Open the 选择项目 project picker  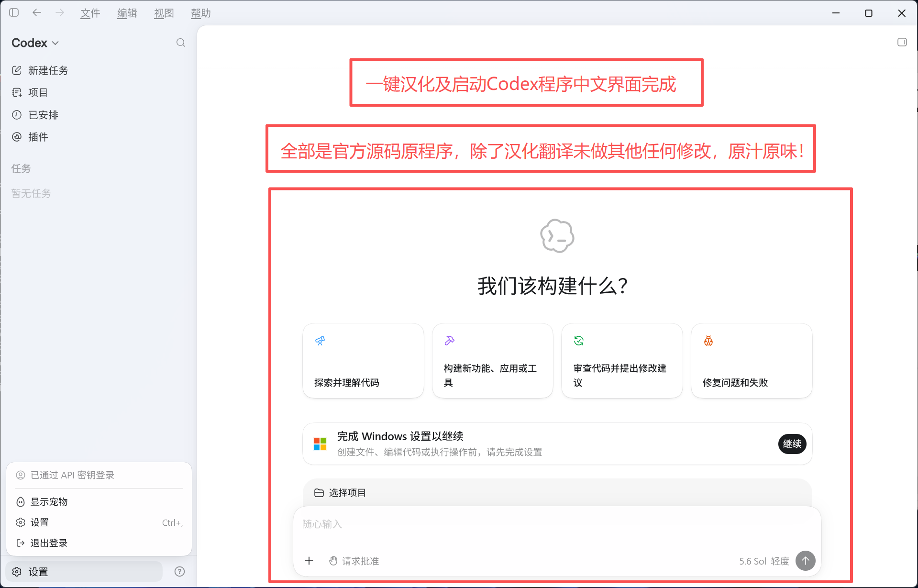(x=340, y=493)
